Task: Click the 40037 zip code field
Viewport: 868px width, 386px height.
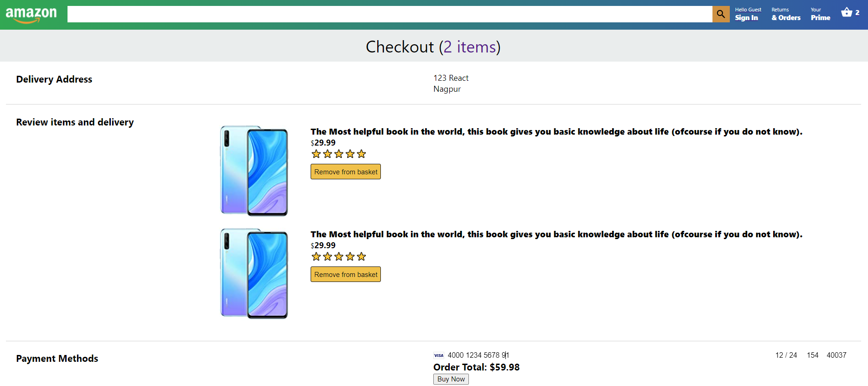Action: pos(837,355)
